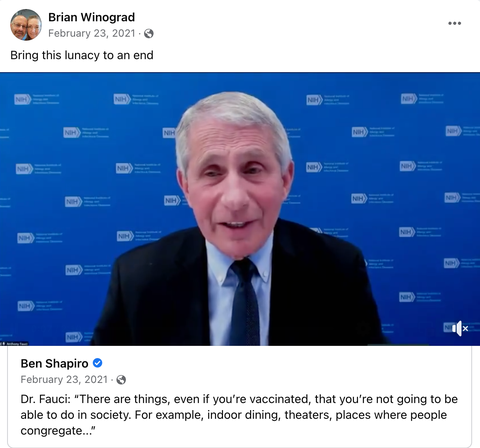Click the Anthony Fauci name tag in video corner
480x448 pixels.
[14, 343]
